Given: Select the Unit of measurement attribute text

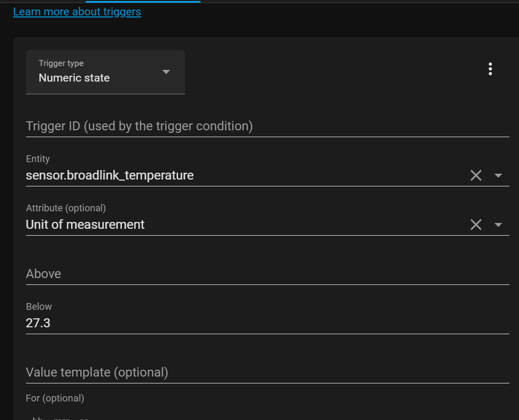Looking at the screenshot, I should tap(85, 224).
